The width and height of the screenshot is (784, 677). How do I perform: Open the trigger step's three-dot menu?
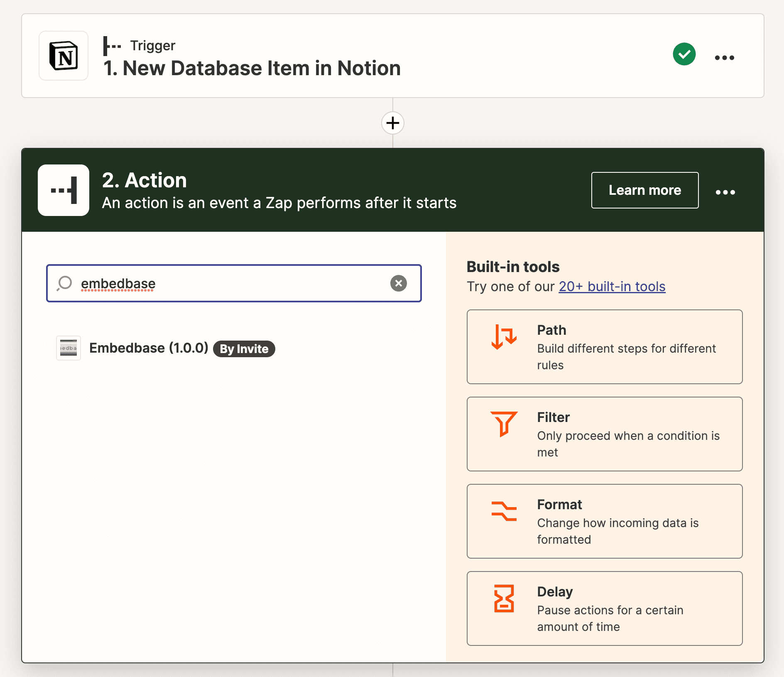[x=724, y=58]
